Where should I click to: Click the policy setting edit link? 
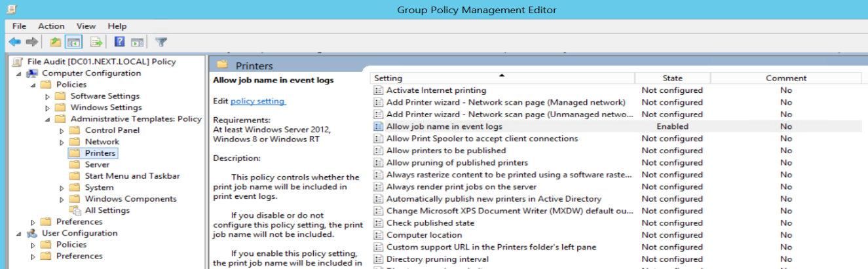(x=257, y=101)
